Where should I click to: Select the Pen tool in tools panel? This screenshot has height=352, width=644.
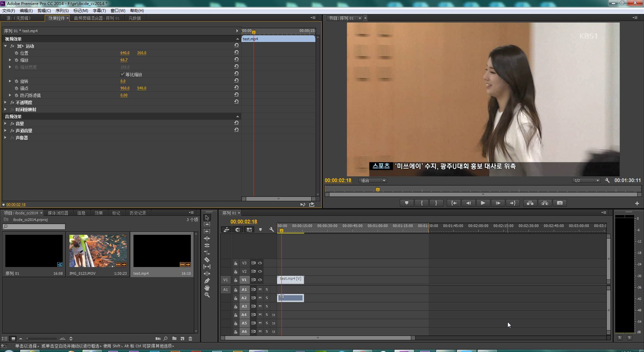(x=207, y=281)
